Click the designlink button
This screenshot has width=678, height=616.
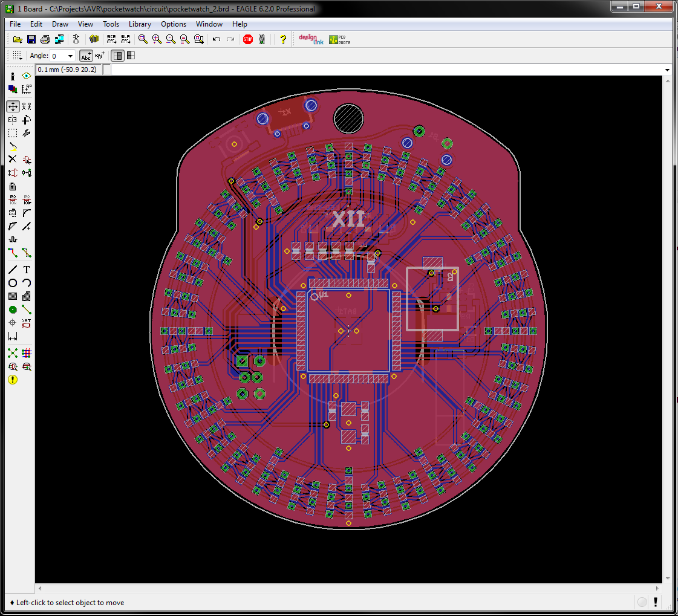[x=311, y=39]
